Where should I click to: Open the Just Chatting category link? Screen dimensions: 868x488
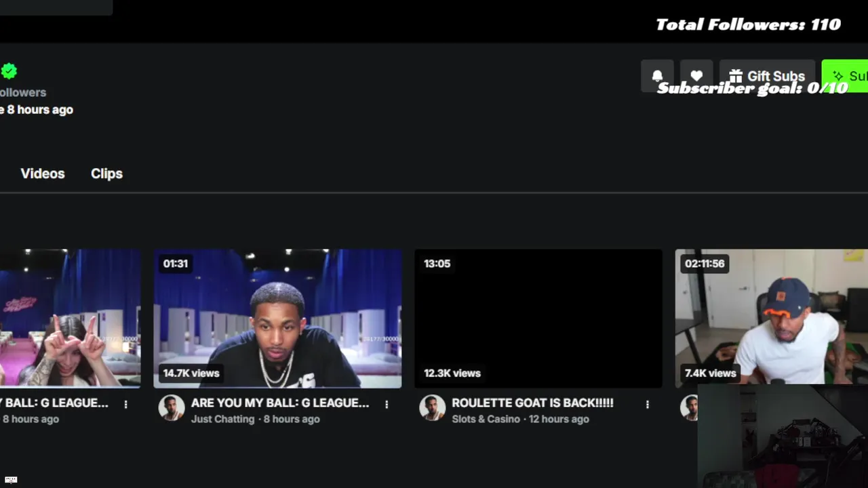pyautogui.click(x=222, y=419)
